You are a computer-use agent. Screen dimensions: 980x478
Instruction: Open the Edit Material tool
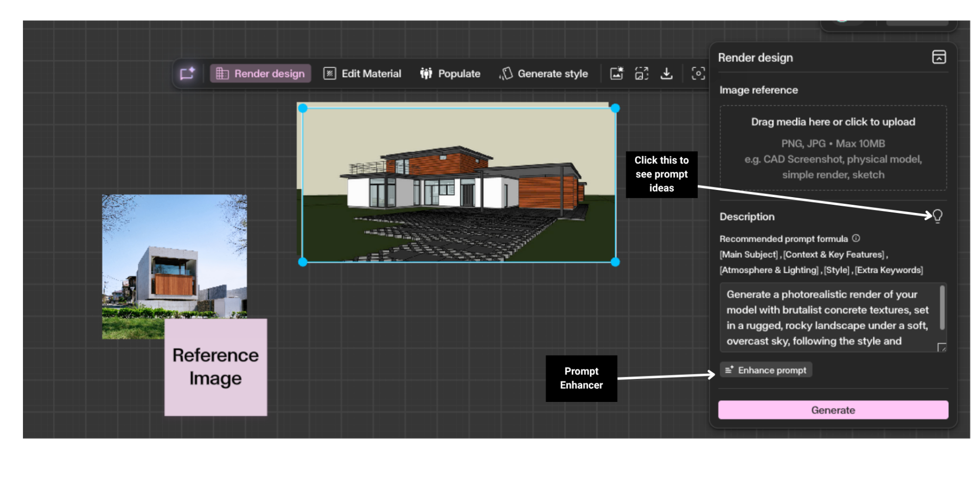[362, 74]
